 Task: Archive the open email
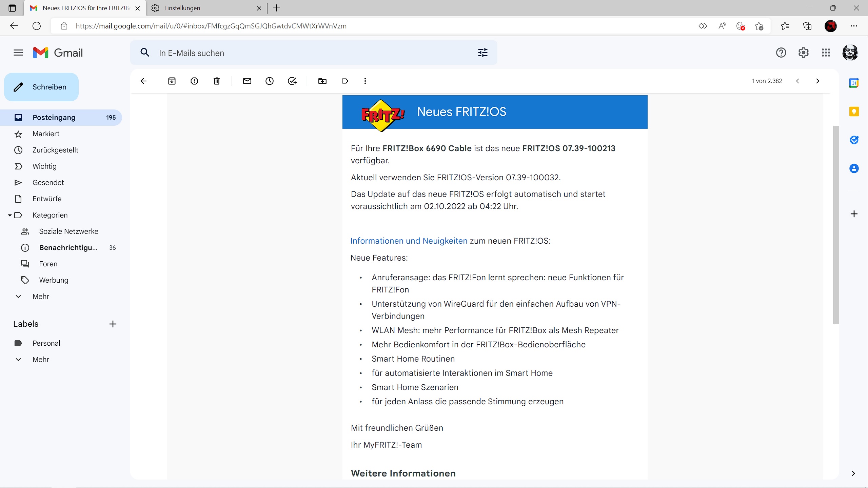[172, 81]
